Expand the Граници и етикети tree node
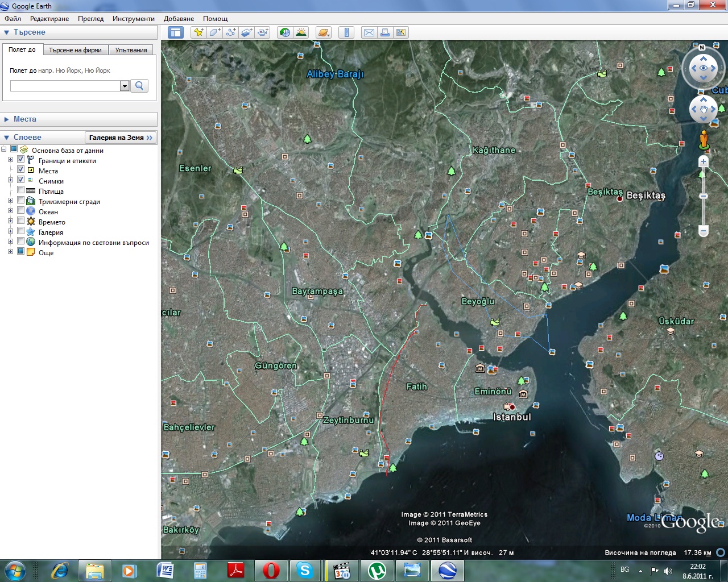Viewport: 728px width, 582px height. 10,160
